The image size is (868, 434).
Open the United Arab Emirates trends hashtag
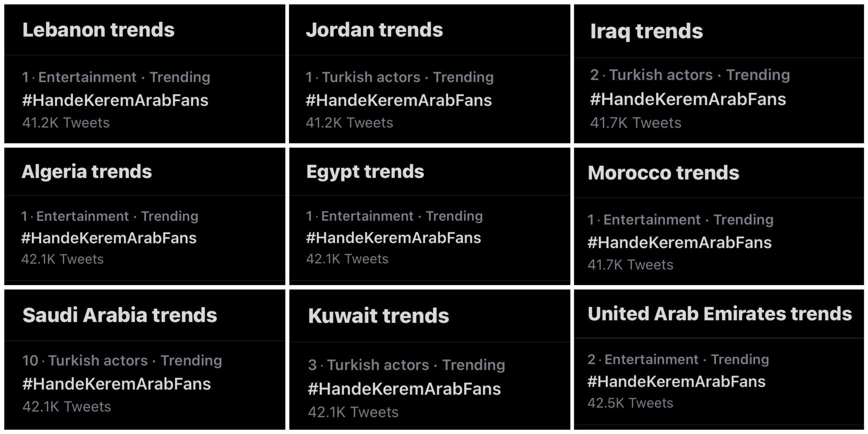tap(676, 381)
